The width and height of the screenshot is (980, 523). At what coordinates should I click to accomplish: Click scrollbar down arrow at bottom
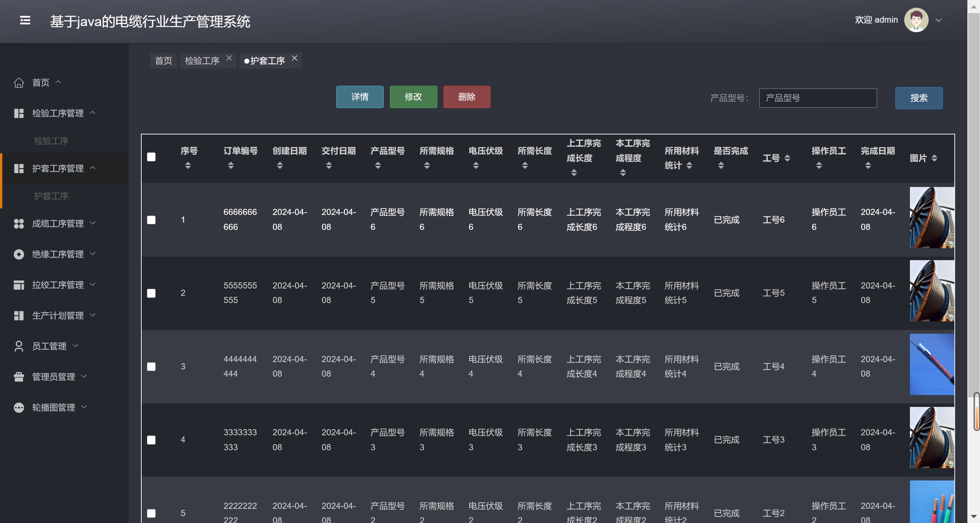(974, 516)
